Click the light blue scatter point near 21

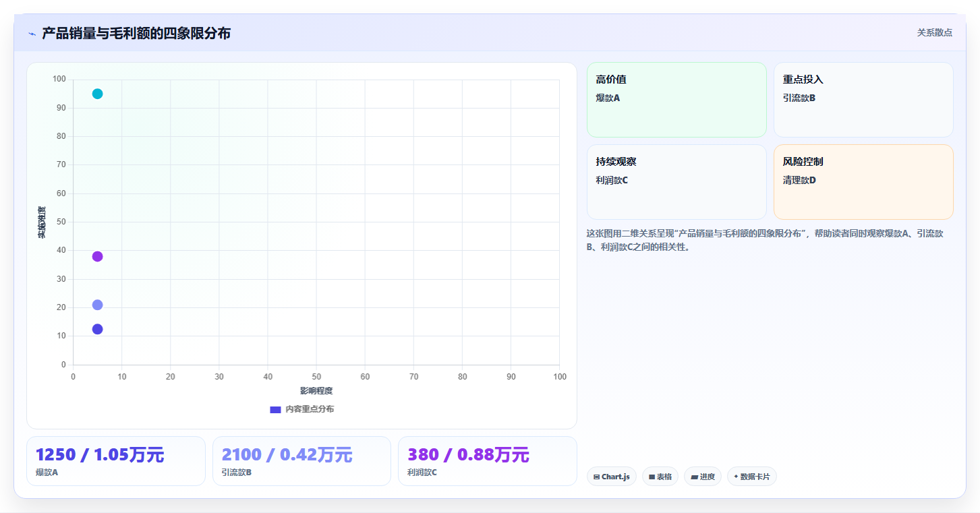[97, 305]
